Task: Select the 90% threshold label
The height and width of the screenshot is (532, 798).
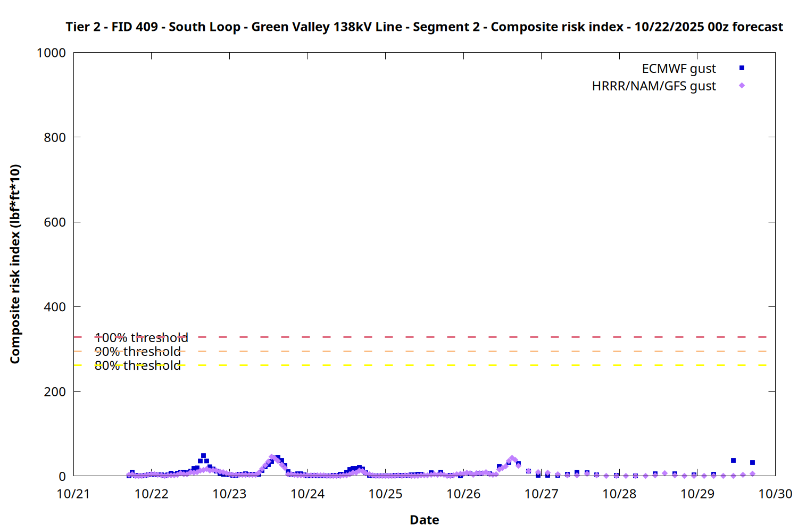Action: click(x=138, y=352)
